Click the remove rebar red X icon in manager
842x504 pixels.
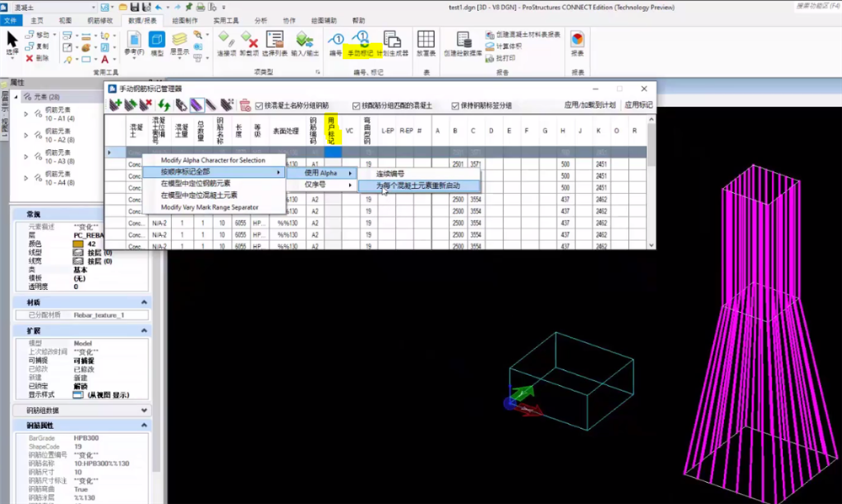point(146,105)
